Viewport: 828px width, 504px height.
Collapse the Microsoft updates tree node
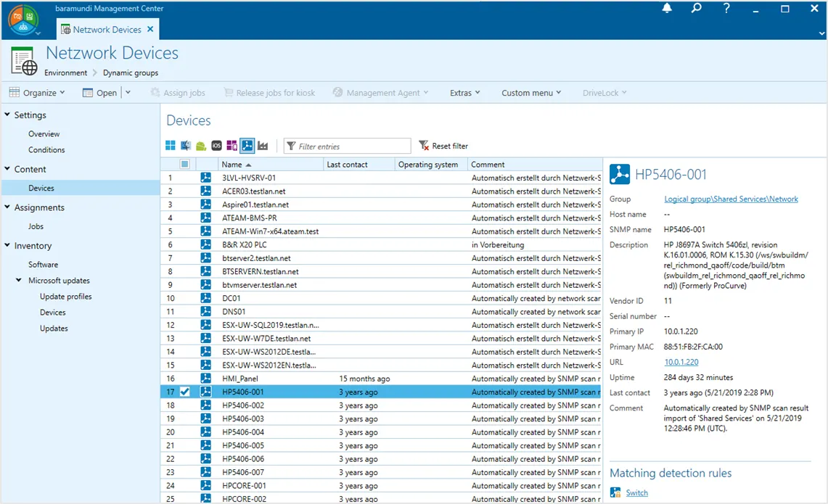tap(20, 281)
